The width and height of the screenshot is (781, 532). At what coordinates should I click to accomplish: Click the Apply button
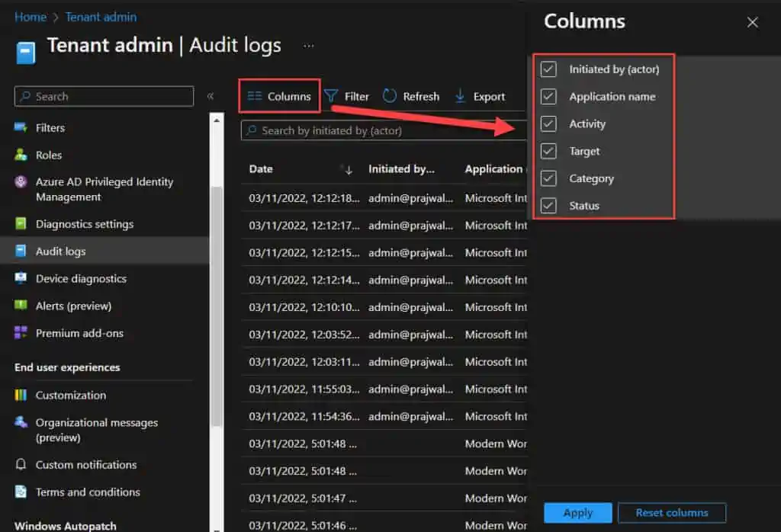click(578, 513)
